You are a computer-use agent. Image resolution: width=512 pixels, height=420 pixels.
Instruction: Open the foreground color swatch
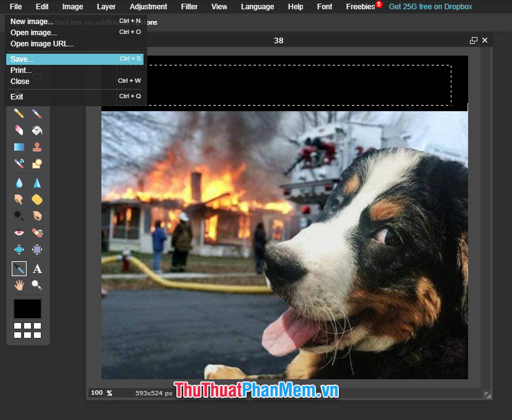click(x=27, y=308)
